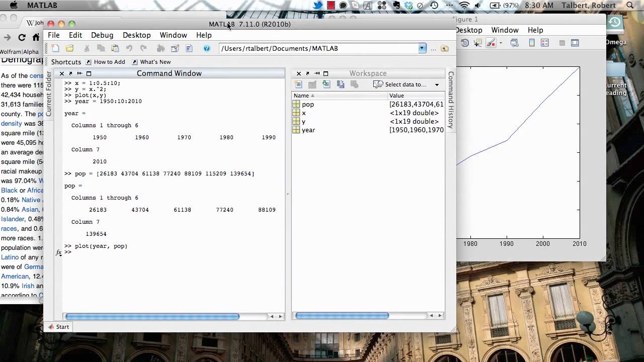Image resolution: width=644 pixels, height=362 pixels.
Task: Click the What's New shortcut
Action: point(151,62)
